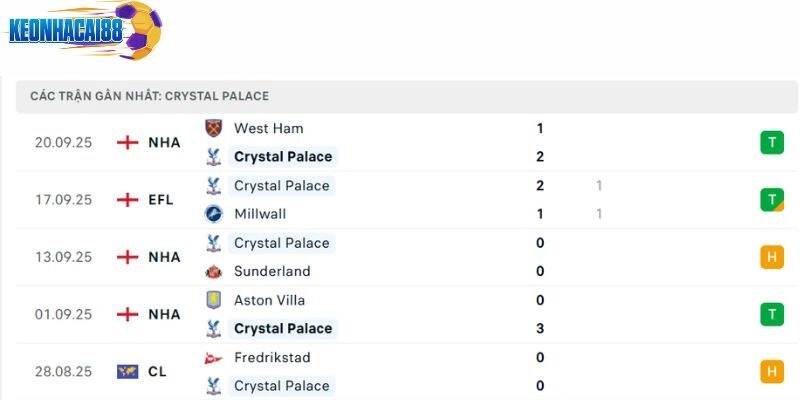
Task: Open the Aston Villa team link
Action: 269,300
